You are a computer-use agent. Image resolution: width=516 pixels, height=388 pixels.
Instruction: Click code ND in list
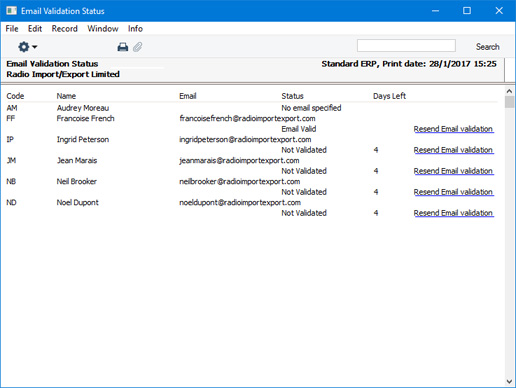(11, 202)
